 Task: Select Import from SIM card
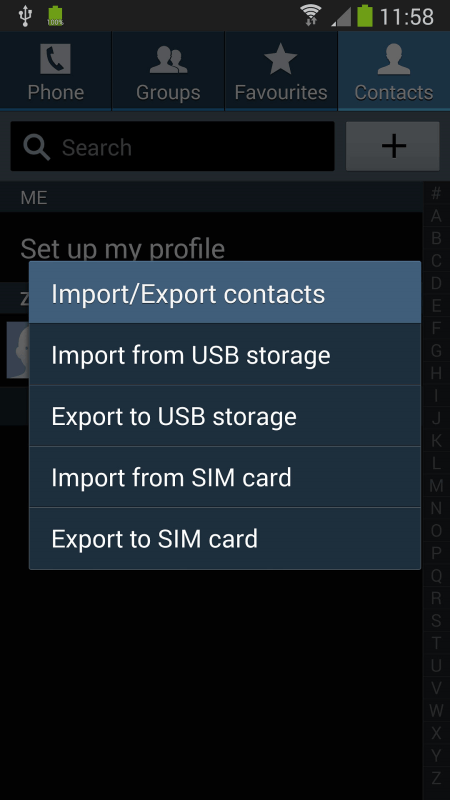(x=225, y=477)
